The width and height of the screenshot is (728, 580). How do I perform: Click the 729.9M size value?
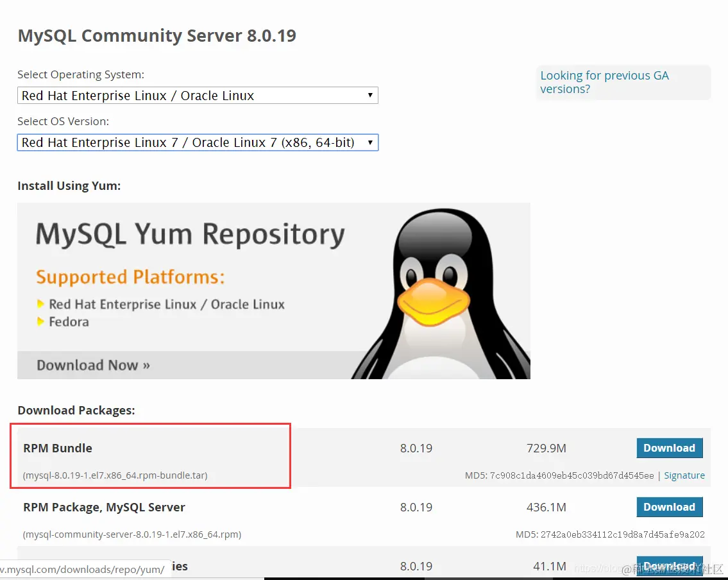click(546, 448)
